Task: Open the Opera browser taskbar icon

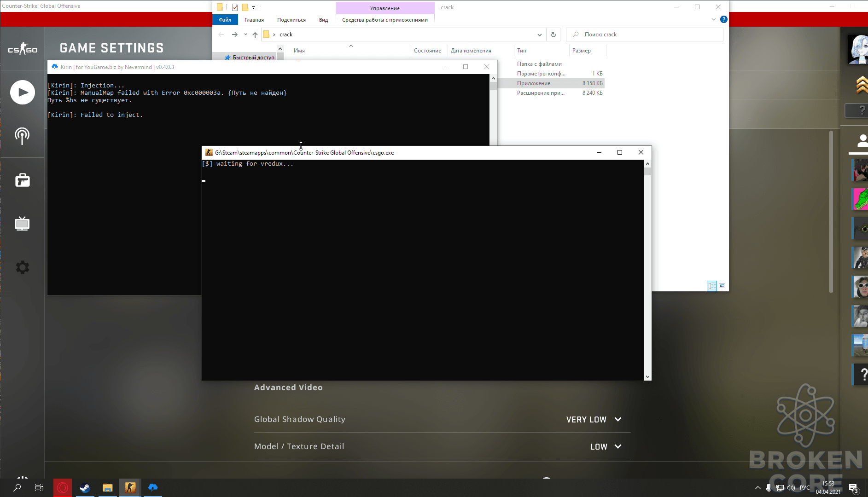Action: coord(63,488)
